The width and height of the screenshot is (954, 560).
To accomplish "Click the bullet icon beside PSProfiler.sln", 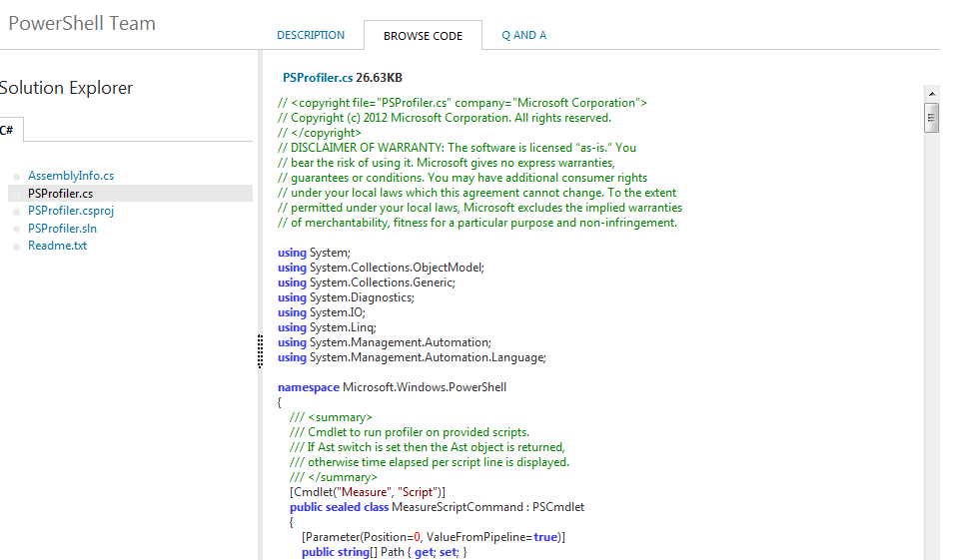I will (x=17, y=230).
